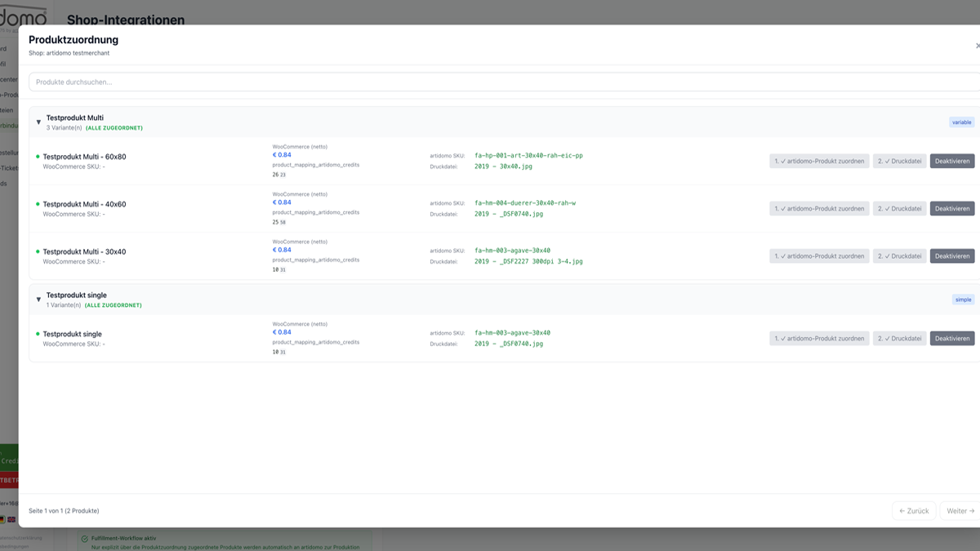Go back with the Zurück button
This screenshot has width=980, height=551.
[x=913, y=511]
